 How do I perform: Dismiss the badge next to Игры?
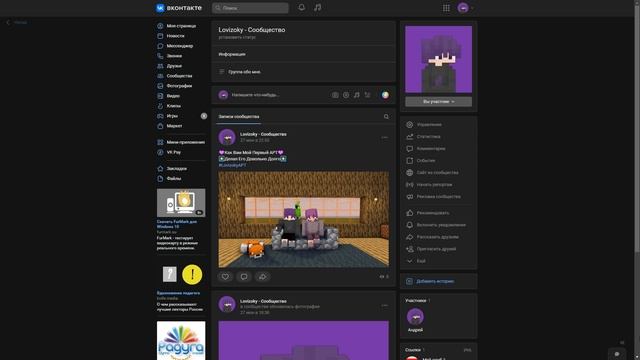click(204, 116)
